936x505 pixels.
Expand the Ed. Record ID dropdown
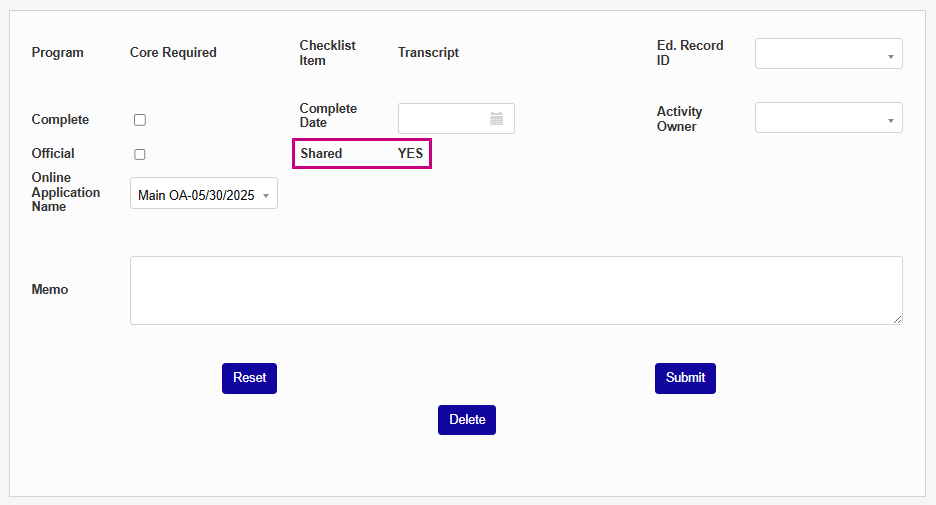click(x=828, y=54)
